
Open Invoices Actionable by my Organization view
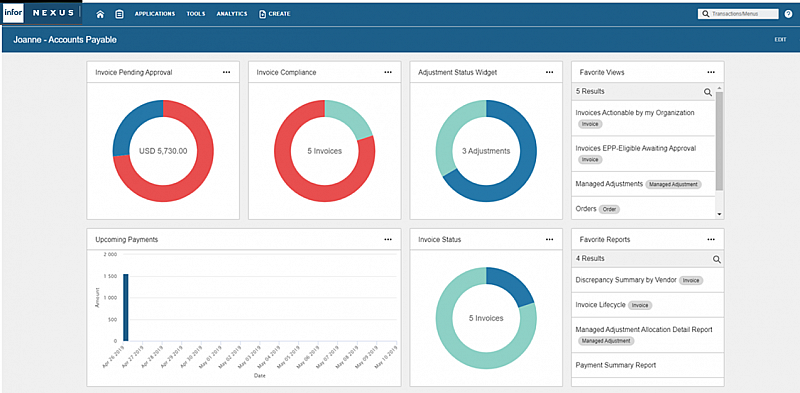pyautogui.click(x=635, y=113)
